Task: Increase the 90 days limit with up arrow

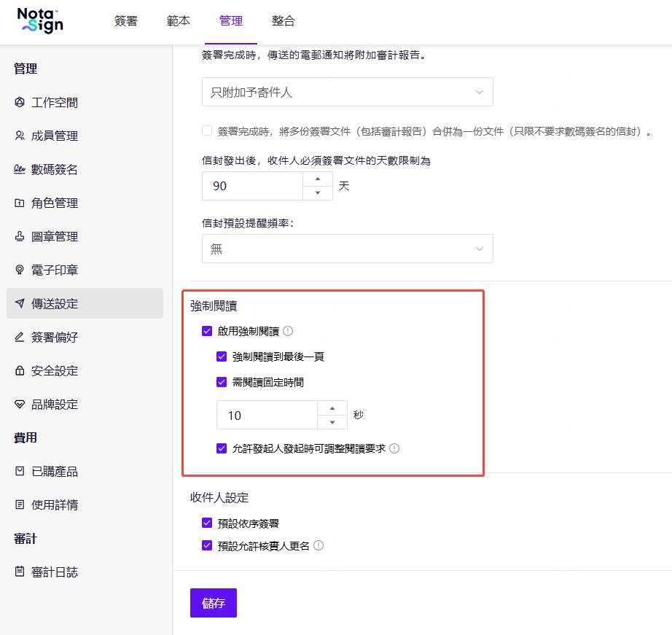Action: (318, 179)
